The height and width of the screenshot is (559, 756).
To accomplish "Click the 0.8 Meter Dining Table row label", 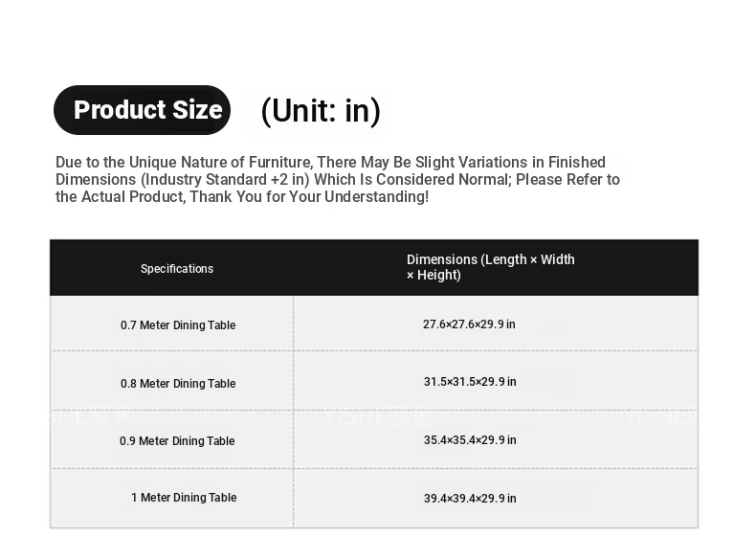I will click(x=178, y=384).
